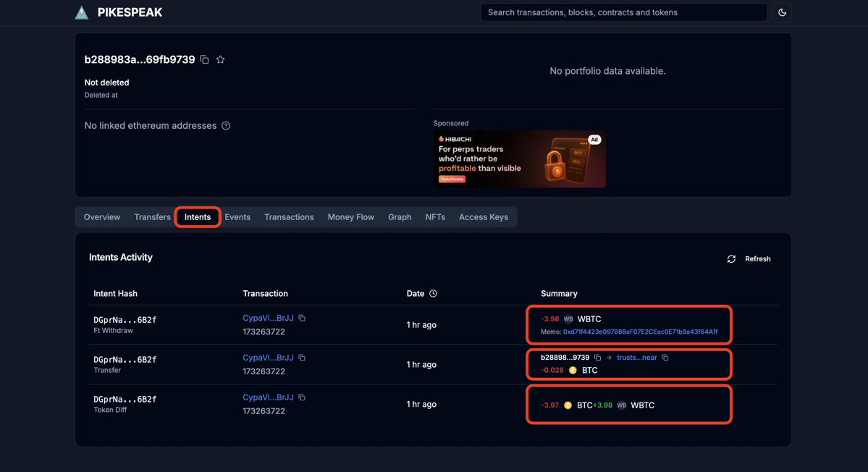View the Access Keys tab

[x=484, y=217]
